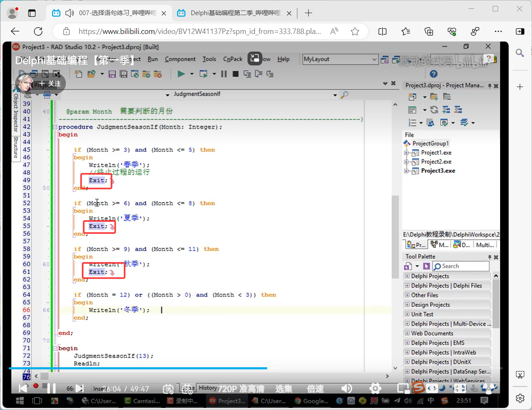Viewport: 532px width, 410px height.
Task: Open the tab actions menu
Action: [32, 13]
